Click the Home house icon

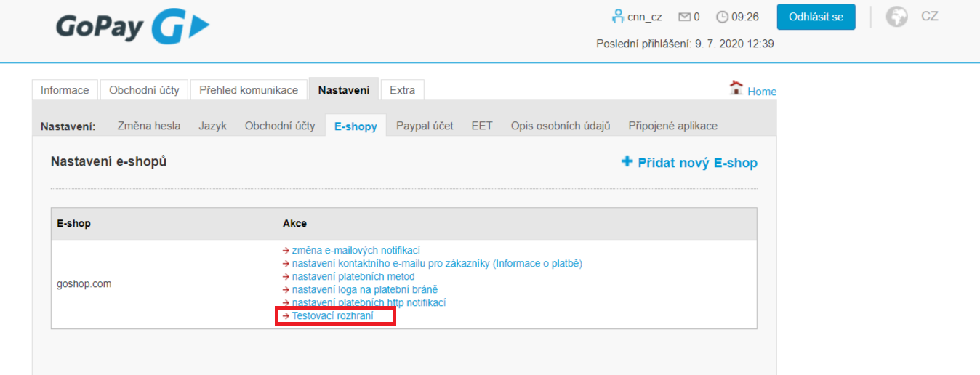[x=736, y=88]
